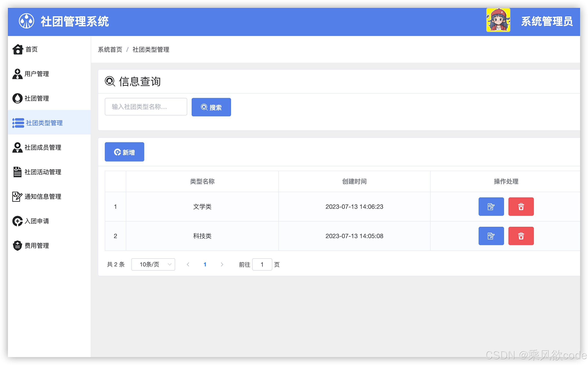Select page number 1 in pagination
Image resolution: width=588 pixels, height=365 pixels.
coord(205,264)
